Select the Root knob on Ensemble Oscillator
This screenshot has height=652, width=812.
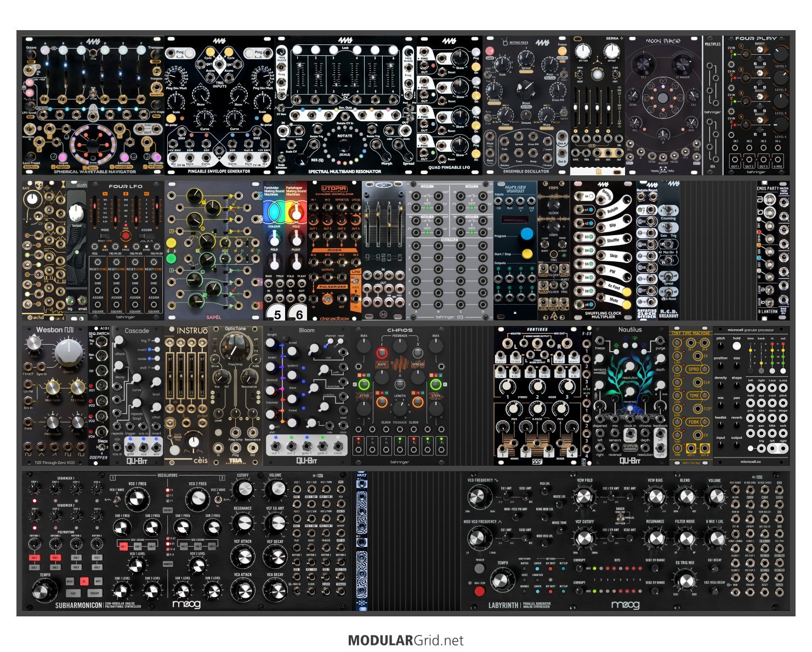pyautogui.click(x=525, y=88)
